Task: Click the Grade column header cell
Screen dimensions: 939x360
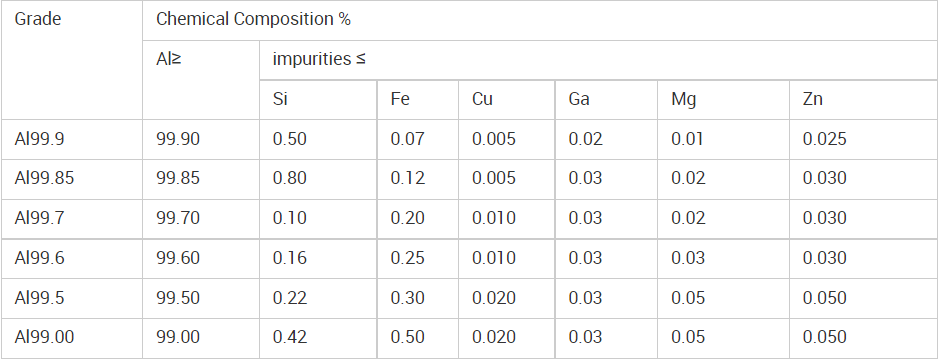Action: (x=72, y=60)
